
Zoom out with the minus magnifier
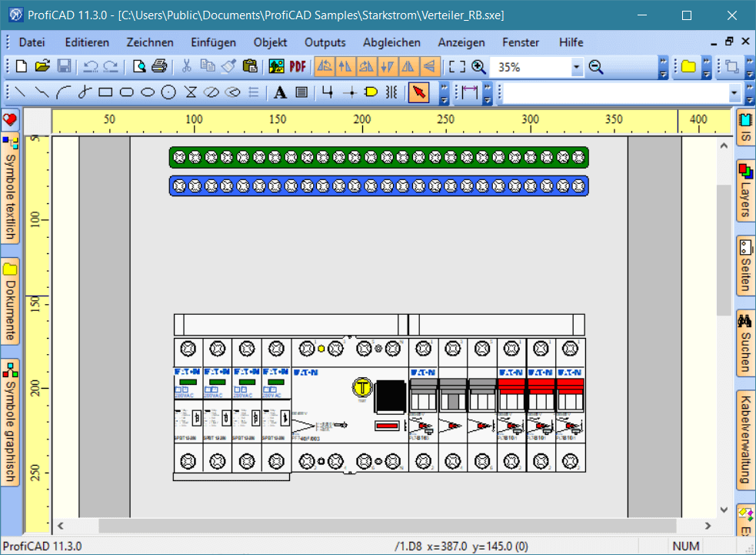coord(596,67)
